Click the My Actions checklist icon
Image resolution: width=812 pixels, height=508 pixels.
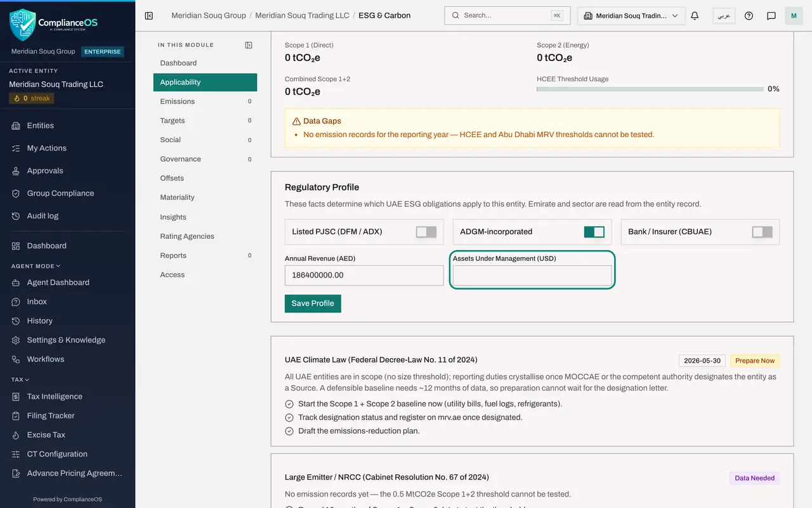[x=16, y=148]
